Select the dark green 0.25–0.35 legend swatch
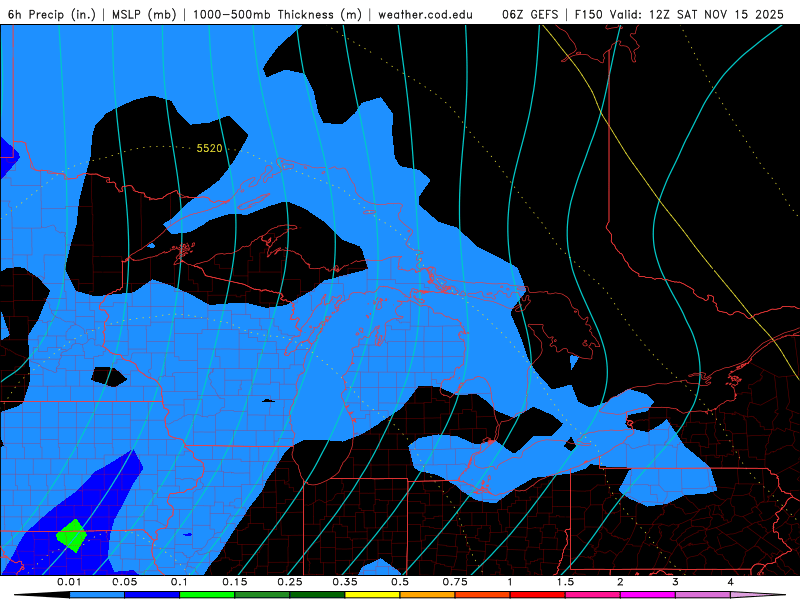This screenshot has height=600, width=800. pos(317,595)
